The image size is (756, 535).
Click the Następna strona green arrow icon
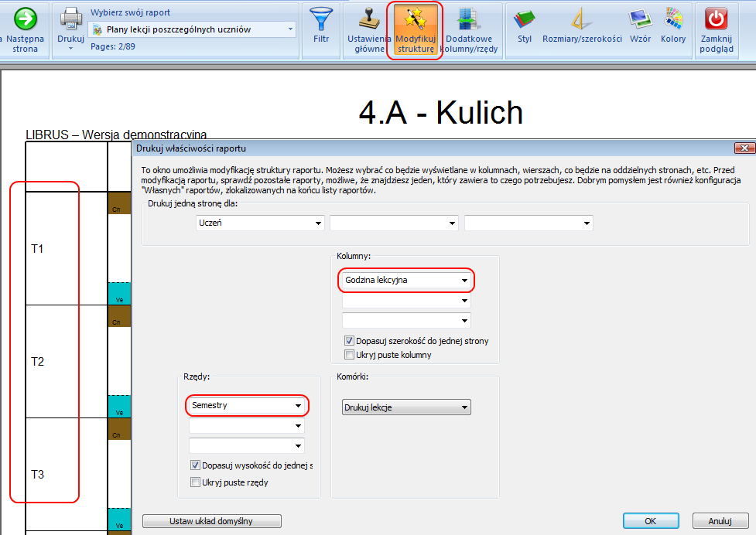[25, 19]
